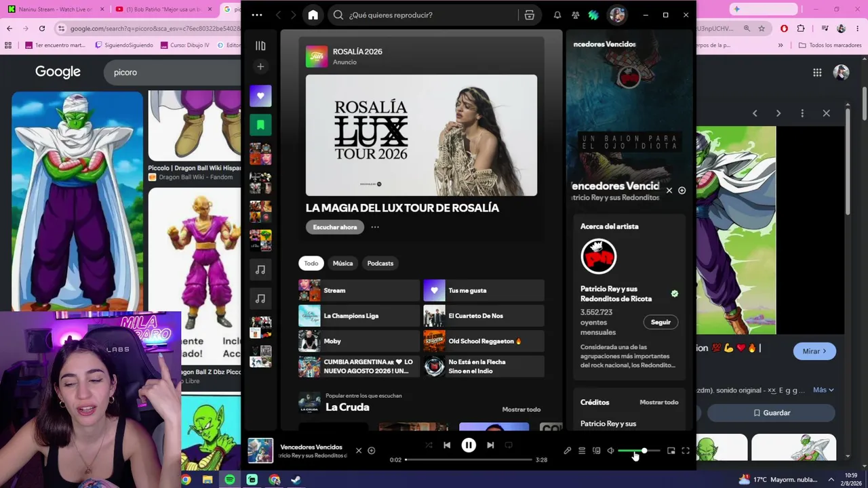Select the Todo filter chip
Viewport: 868px width, 488px height.
[311, 263]
